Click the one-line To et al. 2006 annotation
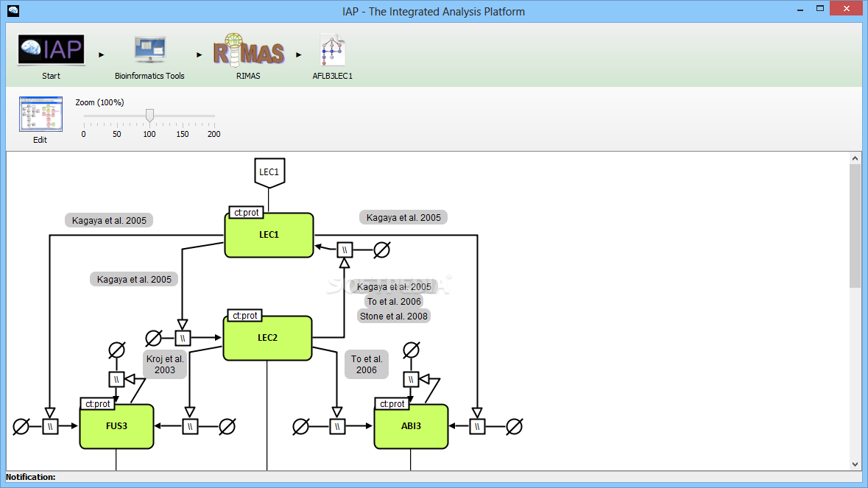Screen dimensions: 868x488 tap(394, 302)
